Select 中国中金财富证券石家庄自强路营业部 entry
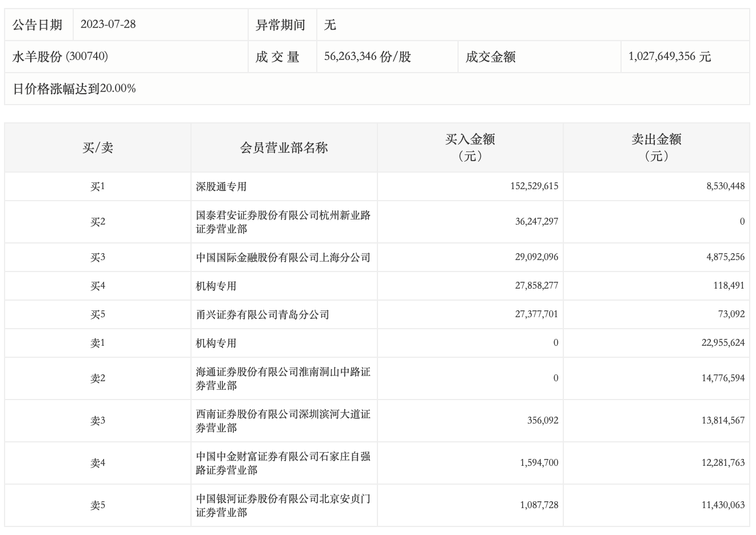 (283, 463)
